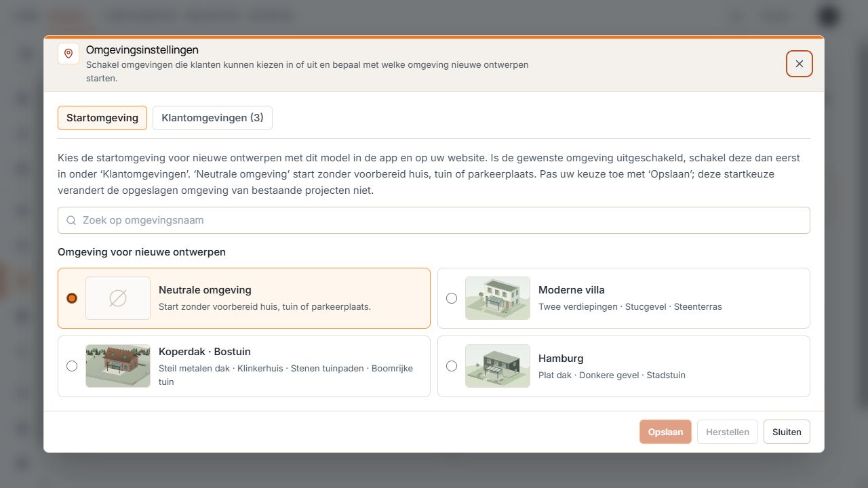Click the search magnifier icon
The image size is (868, 488).
71,220
